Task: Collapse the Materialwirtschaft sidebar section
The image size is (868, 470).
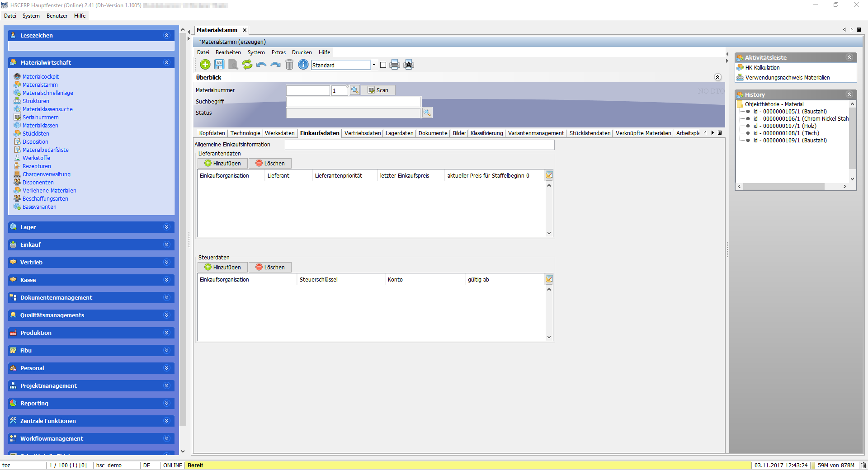Action: click(166, 62)
